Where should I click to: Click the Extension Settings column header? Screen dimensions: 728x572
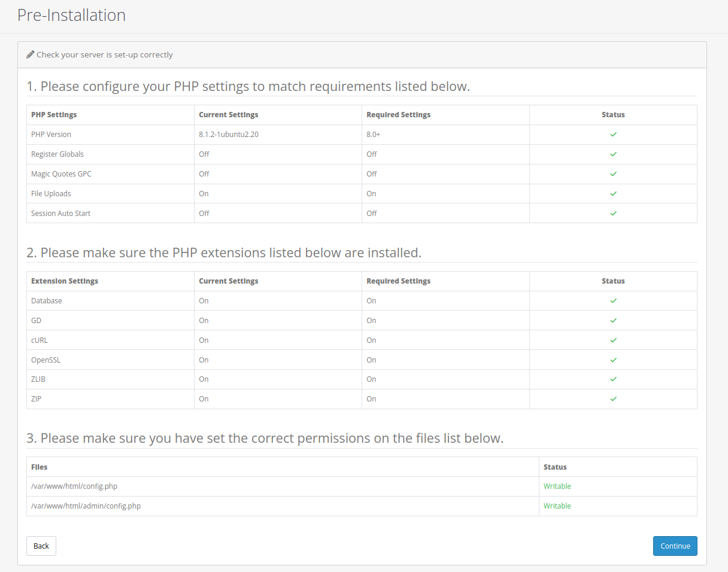click(x=65, y=281)
